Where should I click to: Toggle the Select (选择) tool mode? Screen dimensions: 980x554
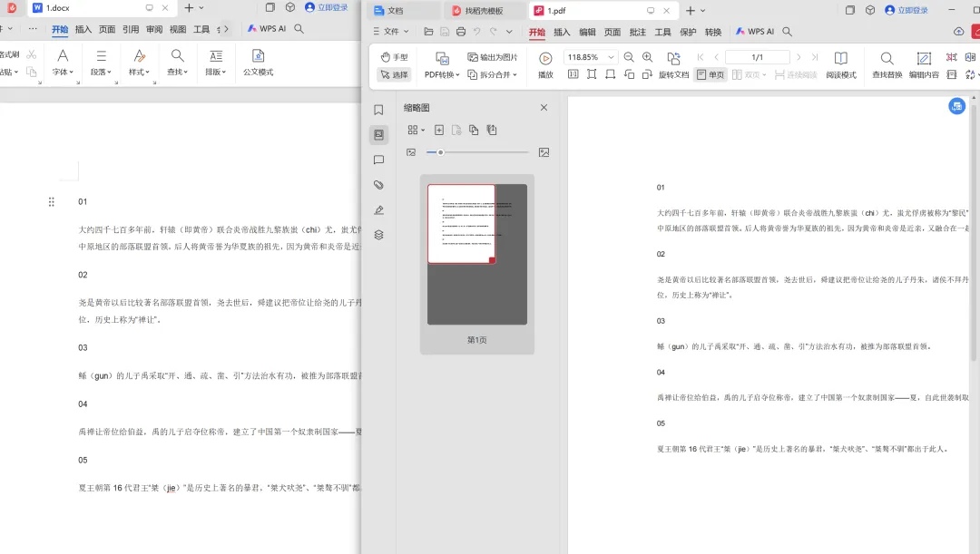point(395,74)
